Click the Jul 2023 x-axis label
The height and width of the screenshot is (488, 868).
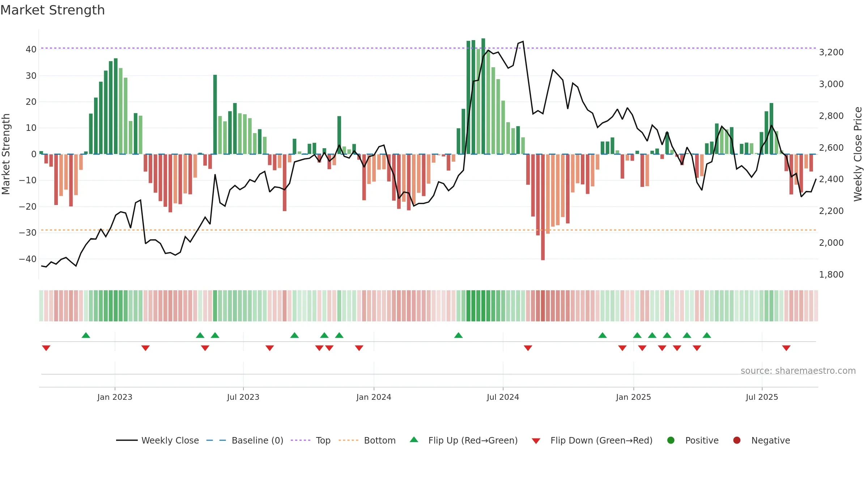[x=243, y=397]
